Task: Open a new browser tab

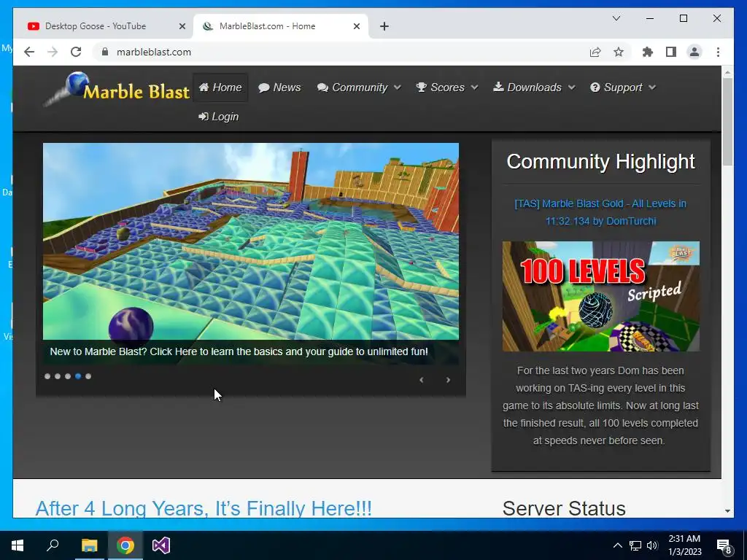Action: click(x=384, y=26)
